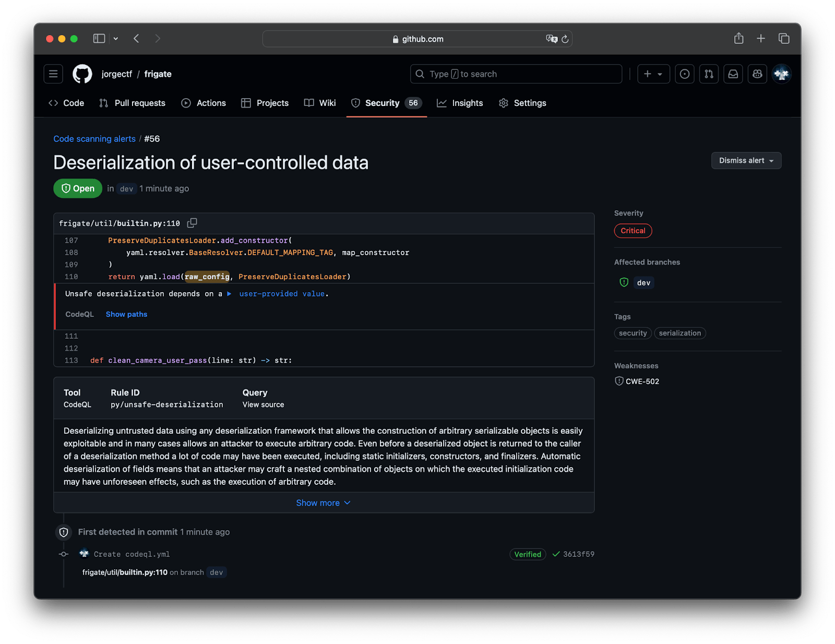Show paths for the CodeQL alert
Viewport: 835px width, 644px height.
[x=126, y=314]
